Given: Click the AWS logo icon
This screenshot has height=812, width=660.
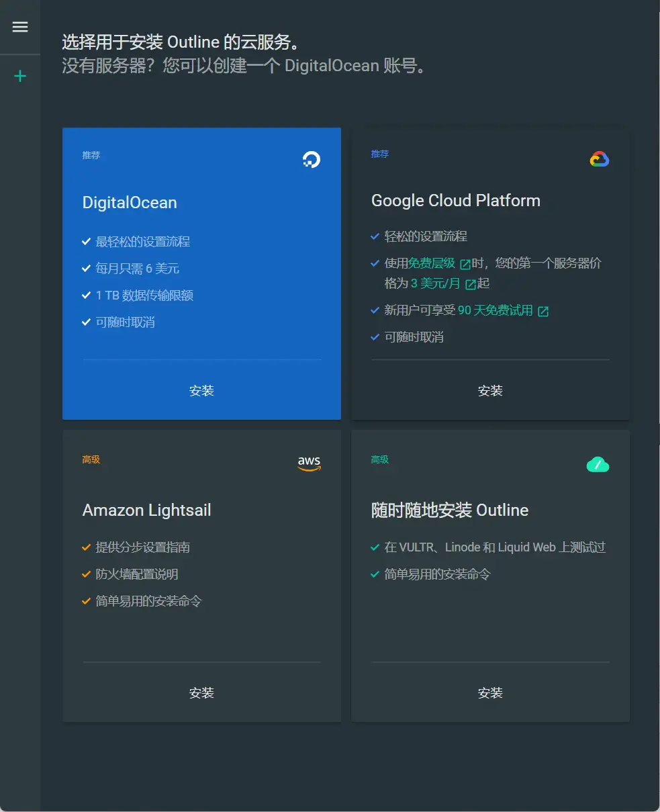Looking at the screenshot, I should click(309, 463).
